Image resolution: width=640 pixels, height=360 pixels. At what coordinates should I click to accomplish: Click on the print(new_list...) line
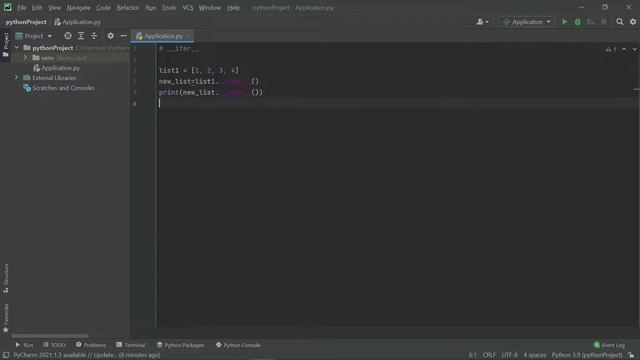[211, 92]
